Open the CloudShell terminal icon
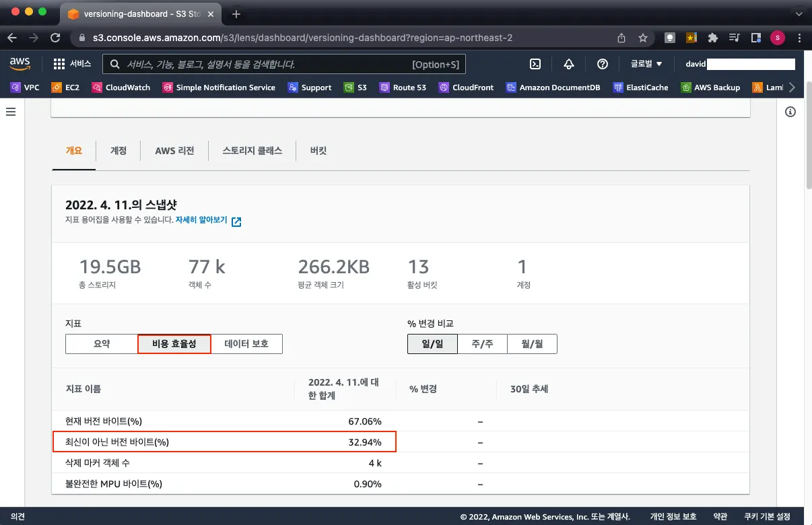This screenshot has height=525, width=812. point(535,64)
